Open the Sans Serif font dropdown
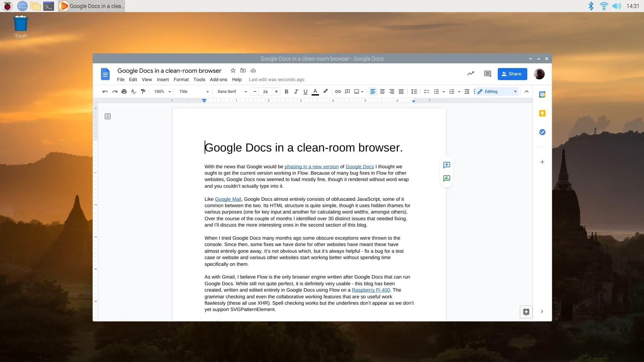This screenshot has width=644, height=362. click(232, 92)
